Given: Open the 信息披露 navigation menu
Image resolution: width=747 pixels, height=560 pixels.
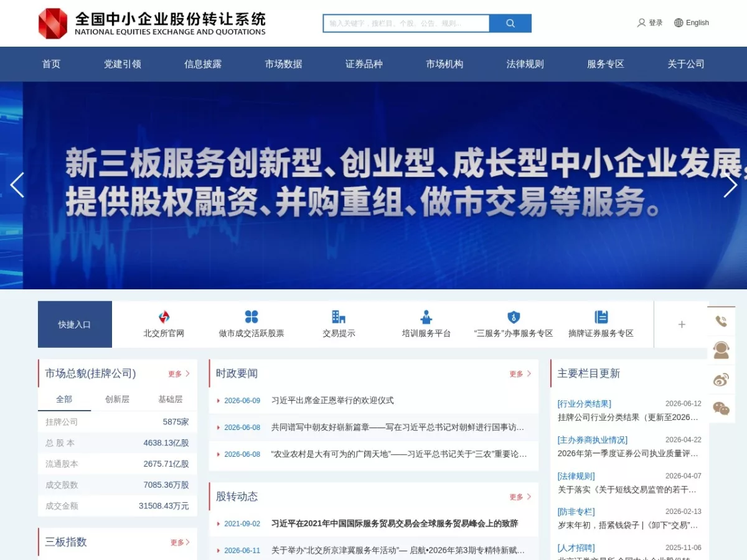Looking at the screenshot, I should point(203,64).
